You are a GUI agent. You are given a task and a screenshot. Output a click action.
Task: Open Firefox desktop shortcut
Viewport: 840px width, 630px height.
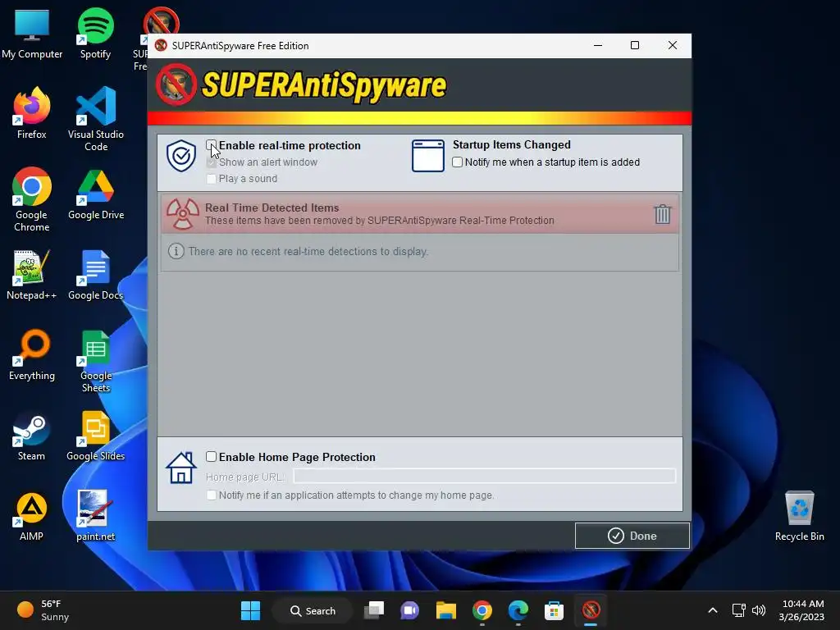pos(32,113)
